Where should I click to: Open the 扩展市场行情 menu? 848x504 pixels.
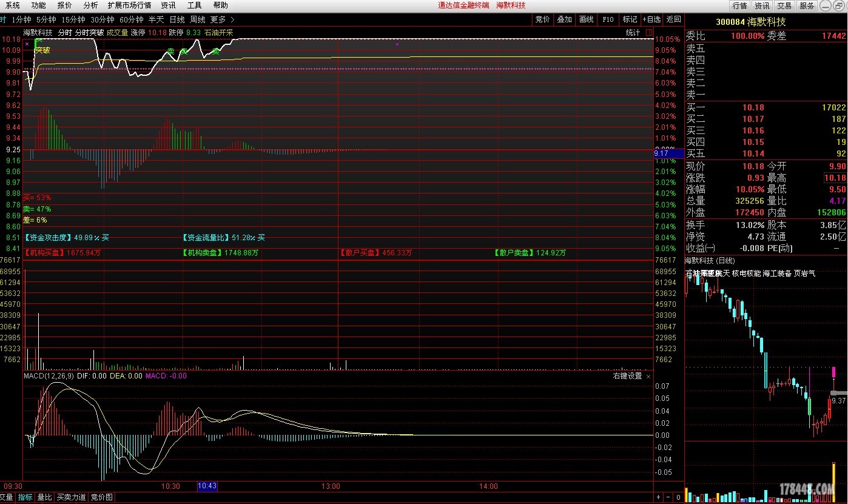coord(129,5)
